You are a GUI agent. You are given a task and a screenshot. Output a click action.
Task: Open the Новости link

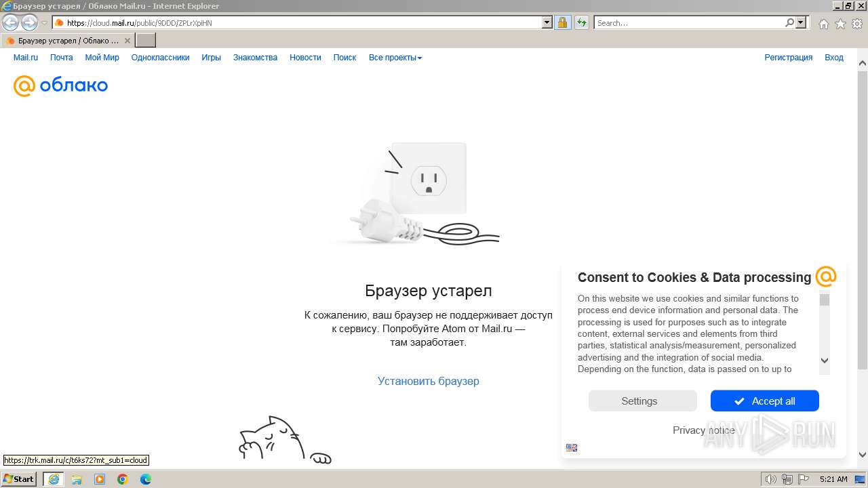(305, 58)
